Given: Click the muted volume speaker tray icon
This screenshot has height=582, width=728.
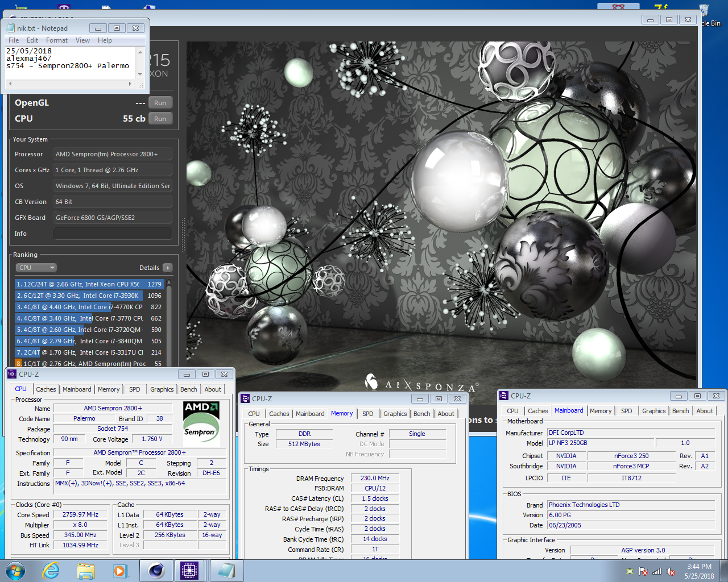Looking at the screenshot, I should pos(671,571).
